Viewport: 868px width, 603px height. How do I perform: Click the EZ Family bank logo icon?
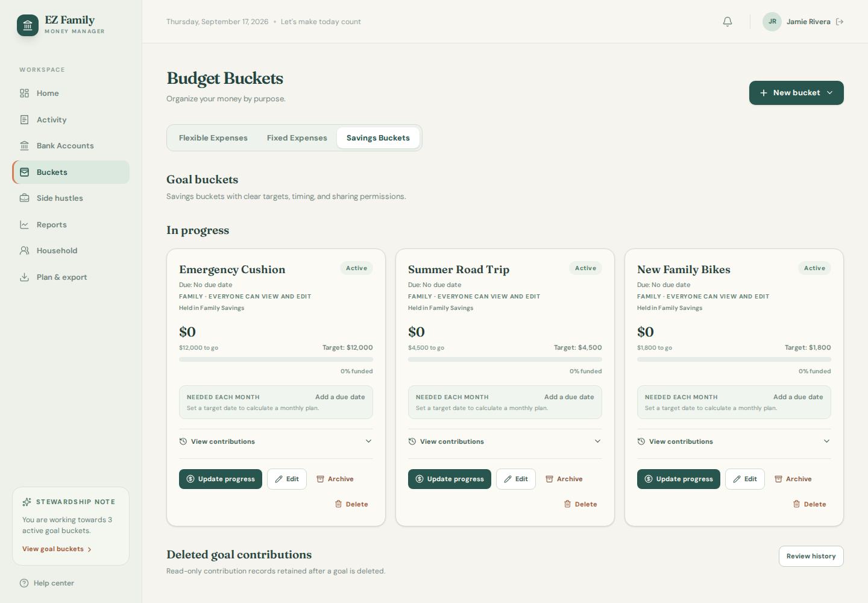pyautogui.click(x=28, y=25)
